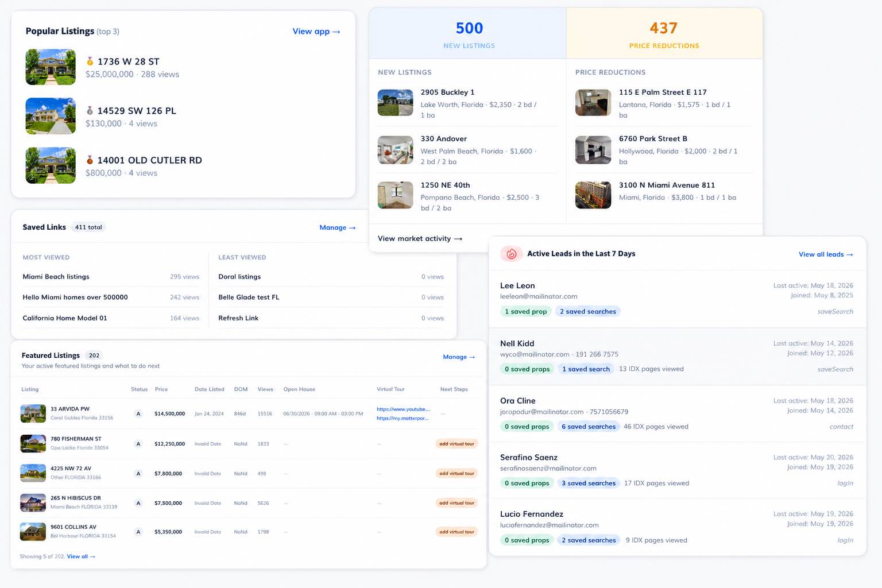Open the View app link in Popular Listings

pyautogui.click(x=316, y=31)
